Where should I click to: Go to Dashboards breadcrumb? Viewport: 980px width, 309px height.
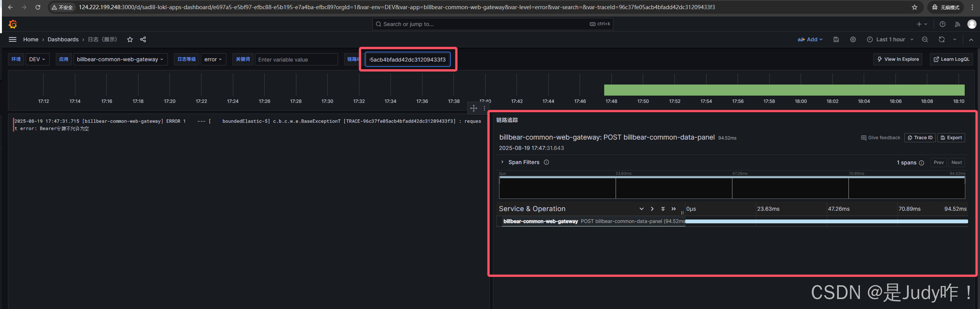(63, 39)
